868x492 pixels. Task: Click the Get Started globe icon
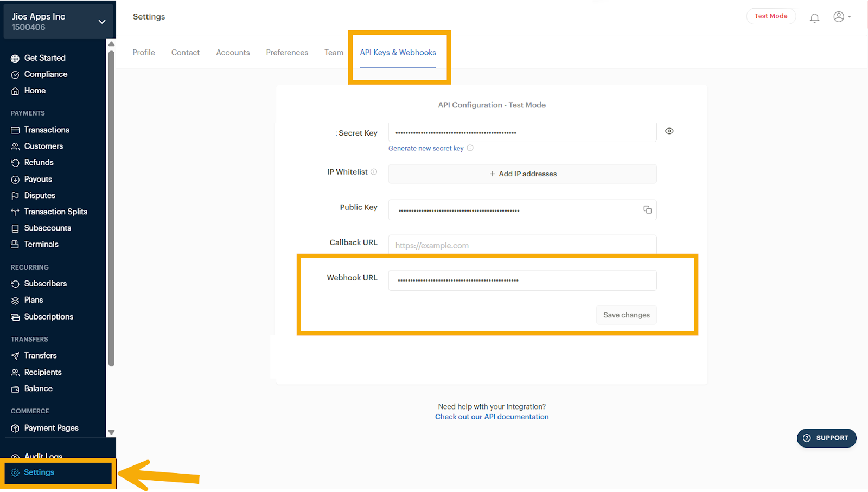click(15, 59)
